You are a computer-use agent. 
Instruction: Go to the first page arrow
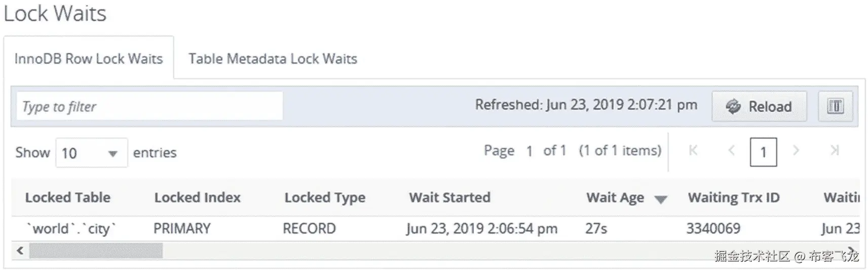(693, 150)
